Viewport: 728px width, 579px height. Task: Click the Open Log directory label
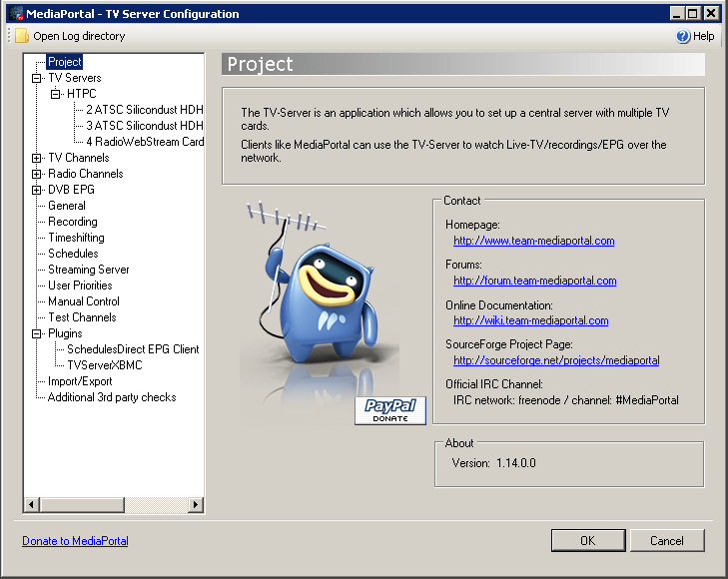click(x=79, y=36)
